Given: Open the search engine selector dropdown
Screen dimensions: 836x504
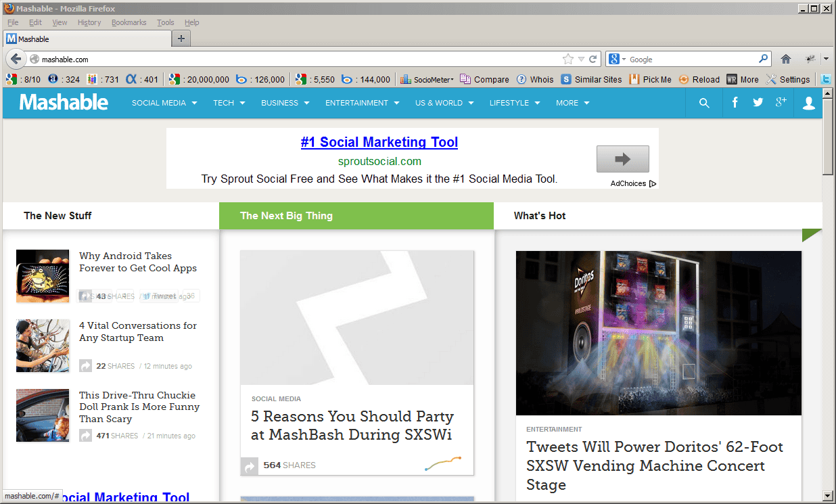Looking at the screenshot, I should point(618,59).
